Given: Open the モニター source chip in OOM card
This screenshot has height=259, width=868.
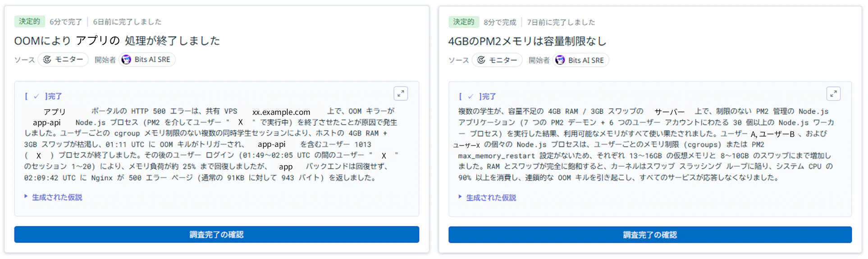Looking at the screenshot, I should (x=63, y=59).
